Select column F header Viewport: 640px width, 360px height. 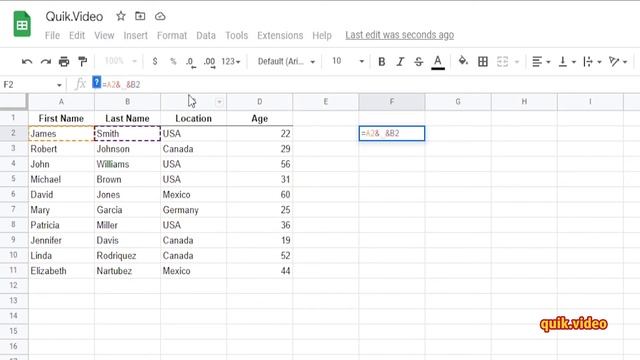coord(392,102)
